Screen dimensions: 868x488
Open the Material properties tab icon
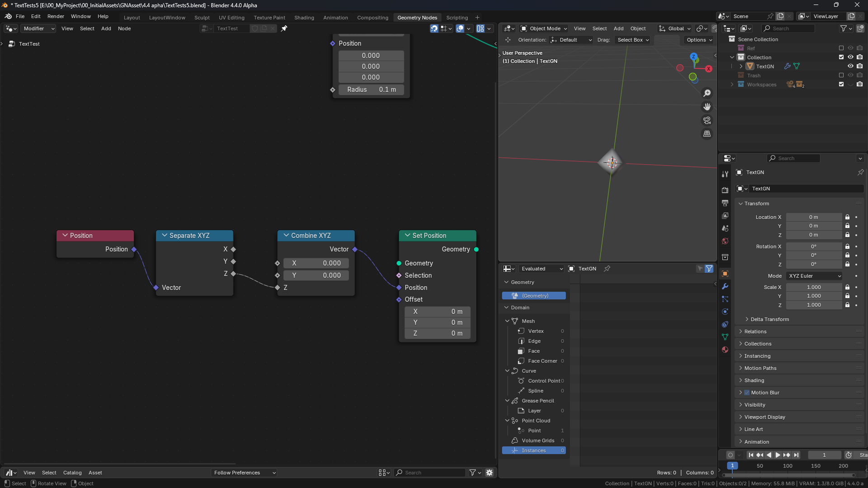pyautogui.click(x=725, y=350)
